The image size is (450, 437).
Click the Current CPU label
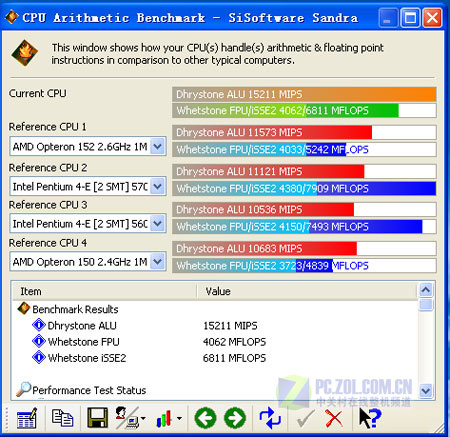pyautogui.click(x=38, y=93)
